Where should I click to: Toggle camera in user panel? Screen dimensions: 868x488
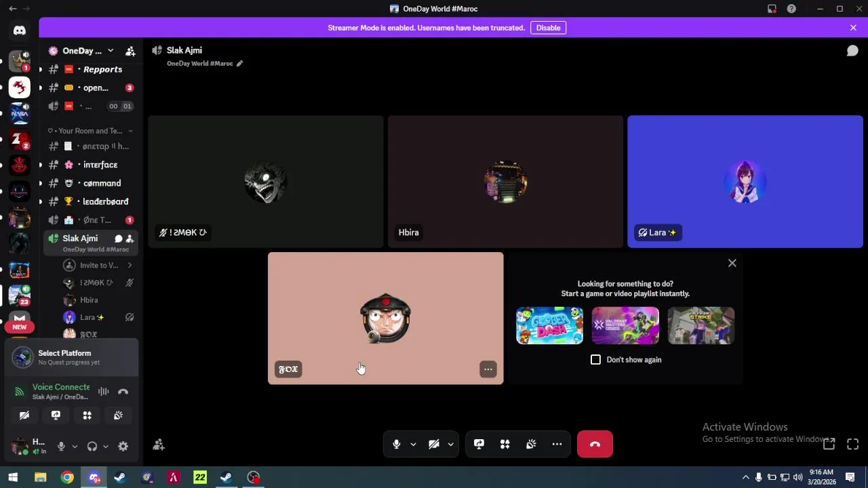click(24, 415)
